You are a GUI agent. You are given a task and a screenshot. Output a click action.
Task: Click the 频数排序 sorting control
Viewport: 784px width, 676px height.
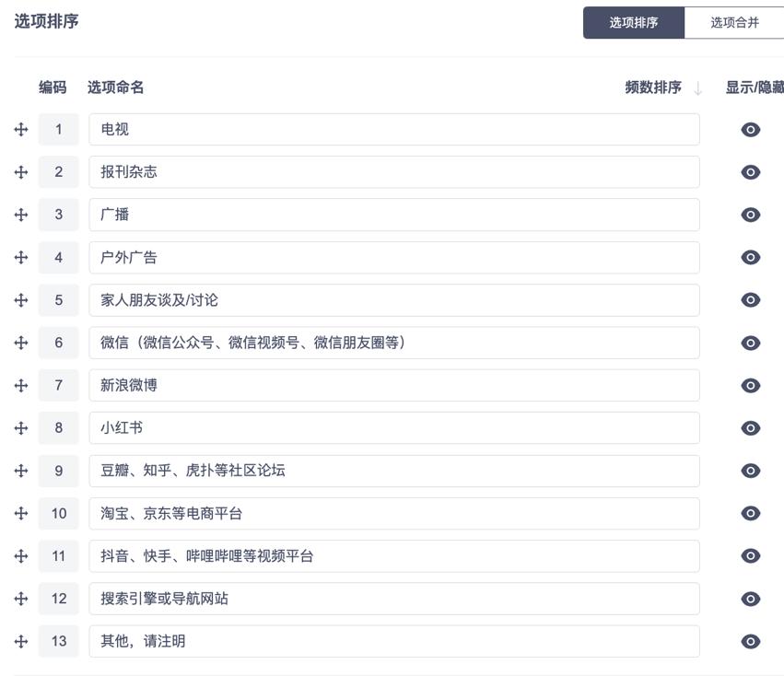[x=654, y=87]
